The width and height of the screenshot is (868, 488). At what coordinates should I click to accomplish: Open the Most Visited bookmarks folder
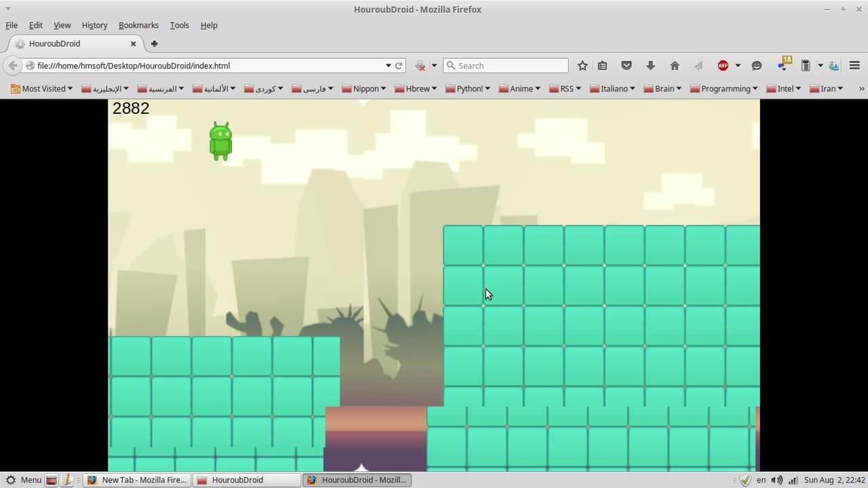[x=41, y=89]
